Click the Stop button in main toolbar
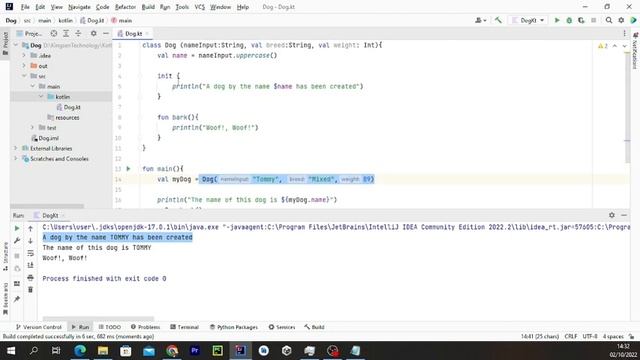The image size is (640, 360). (593, 20)
